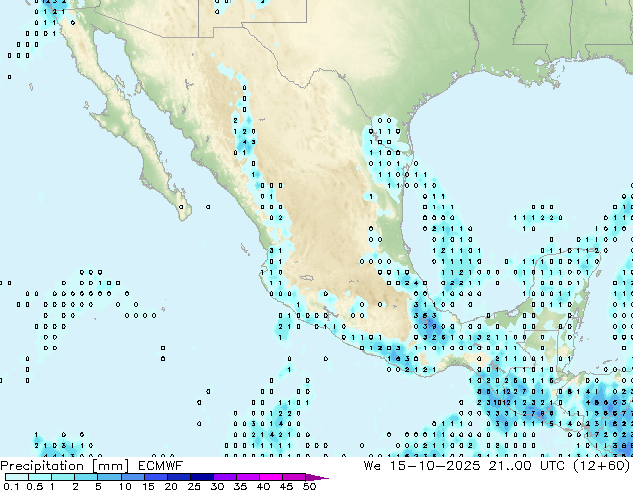The width and height of the screenshot is (634, 490).
Task: Click the '21..00' time text
Action: [x=510, y=466]
